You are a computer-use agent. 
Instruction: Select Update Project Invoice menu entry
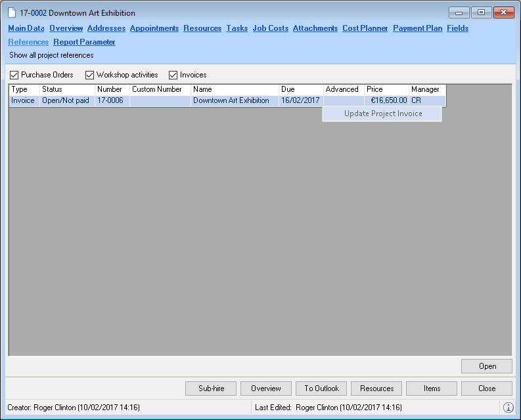[382, 114]
